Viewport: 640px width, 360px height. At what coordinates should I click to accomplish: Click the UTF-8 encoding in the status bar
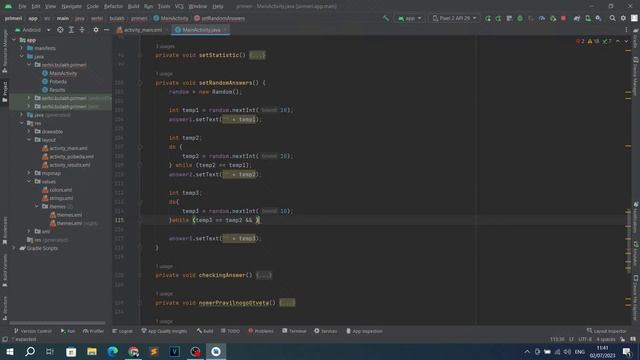point(584,339)
